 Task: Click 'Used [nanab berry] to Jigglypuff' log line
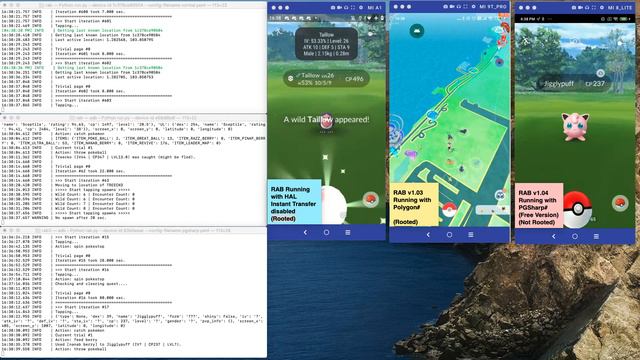tap(118, 344)
